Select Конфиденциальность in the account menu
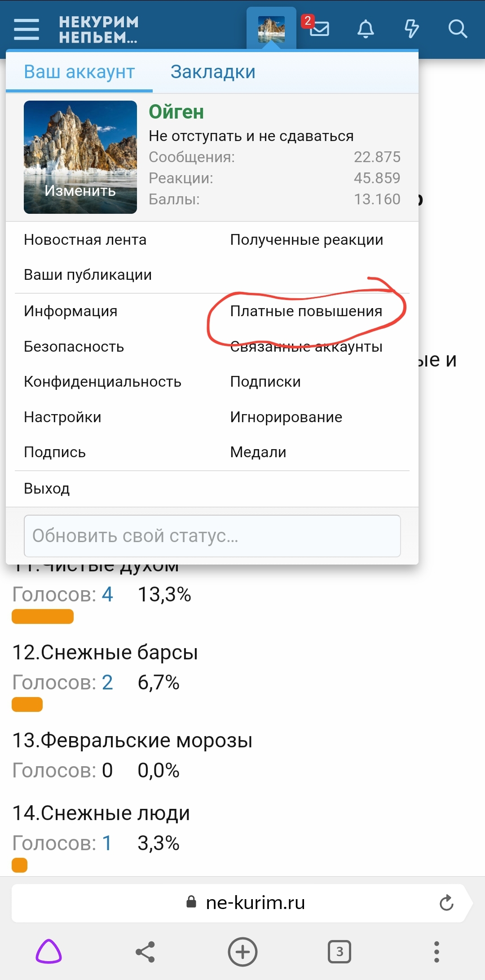 103,381
